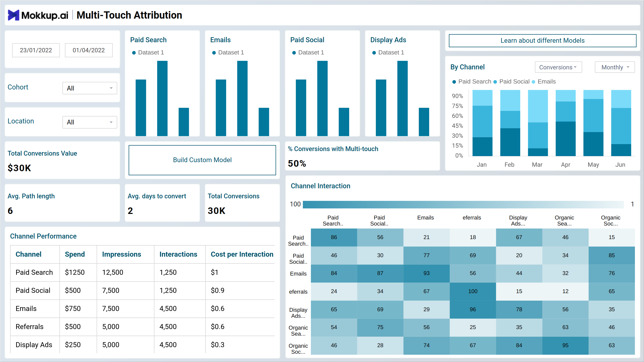644x362 pixels.
Task: Select Display Ads row in Channel Performance
Action: (x=142, y=345)
